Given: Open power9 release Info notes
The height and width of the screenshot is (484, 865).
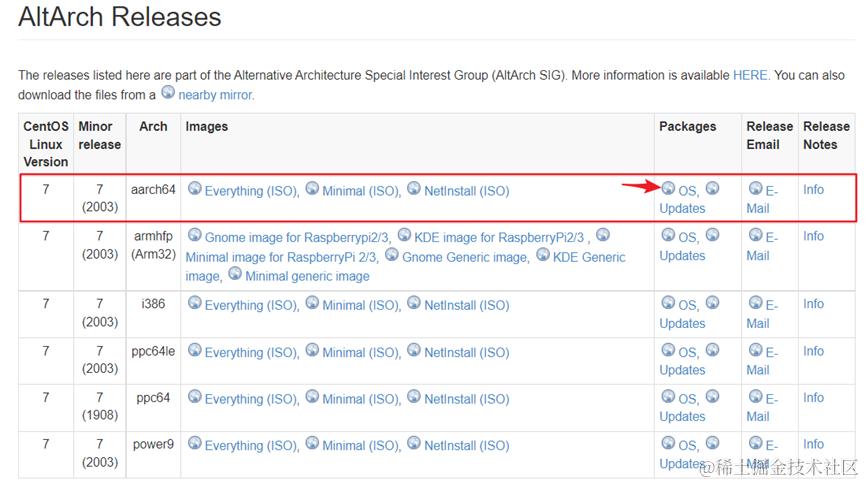Looking at the screenshot, I should 813,444.
